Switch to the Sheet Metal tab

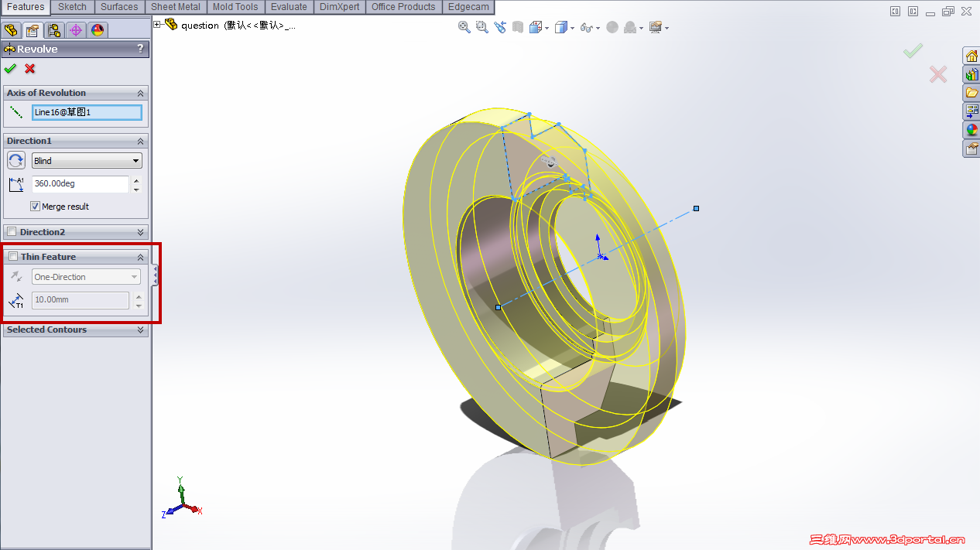point(176,7)
